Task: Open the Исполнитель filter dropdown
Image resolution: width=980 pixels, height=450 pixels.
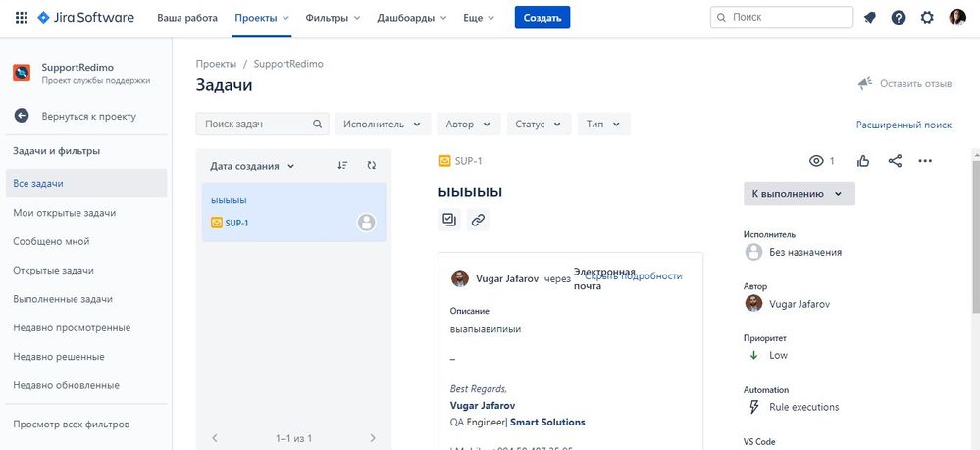Action: (383, 124)
